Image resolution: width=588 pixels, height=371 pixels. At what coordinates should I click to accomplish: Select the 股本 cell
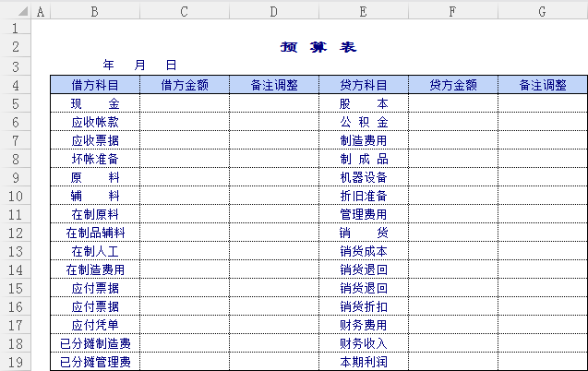pyautogui.click(x=364, y=103)
